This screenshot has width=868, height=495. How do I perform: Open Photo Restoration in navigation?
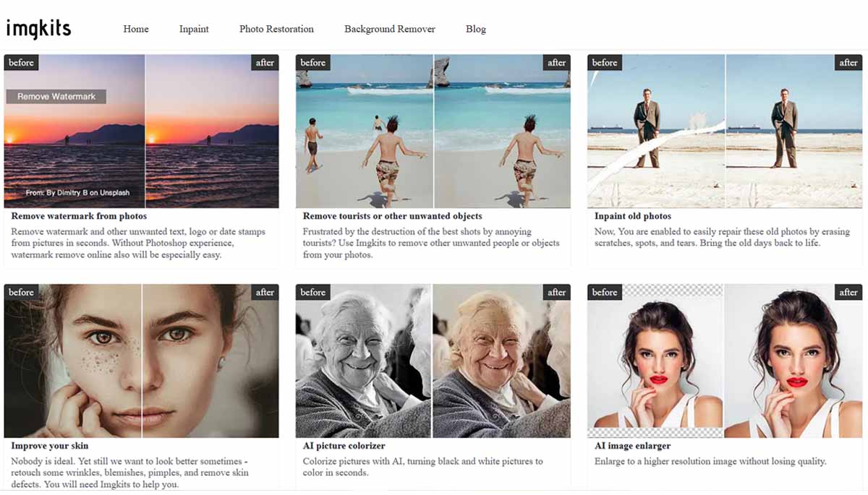tap(276, 29)
